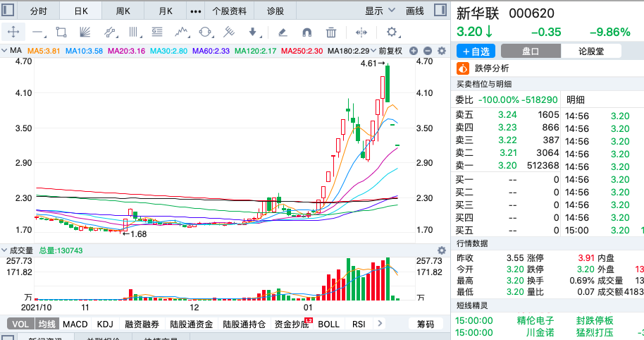Open volume panel settings gear
This screenshot has height=340, width=644.
click(x=442, y=250)
